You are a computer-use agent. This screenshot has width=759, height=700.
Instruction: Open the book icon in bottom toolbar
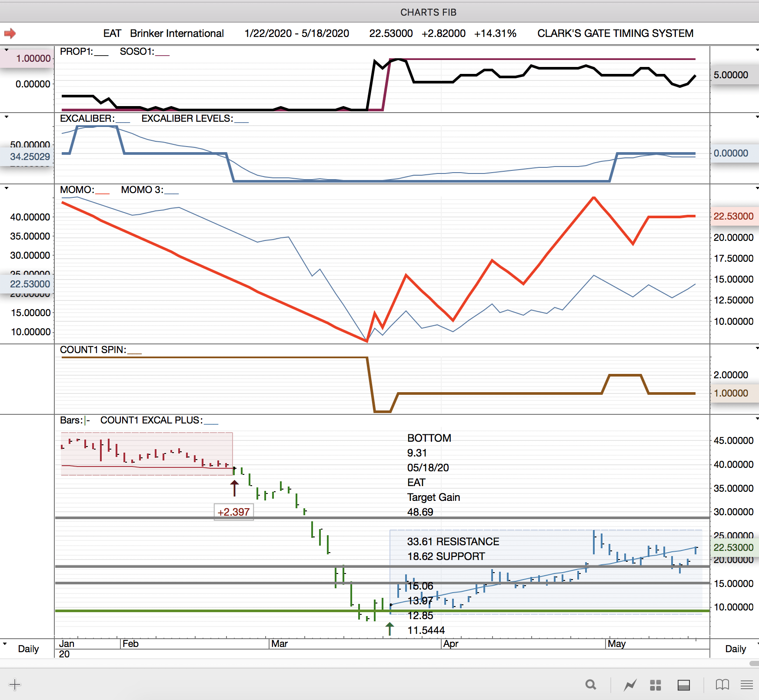tap(722, 685)
